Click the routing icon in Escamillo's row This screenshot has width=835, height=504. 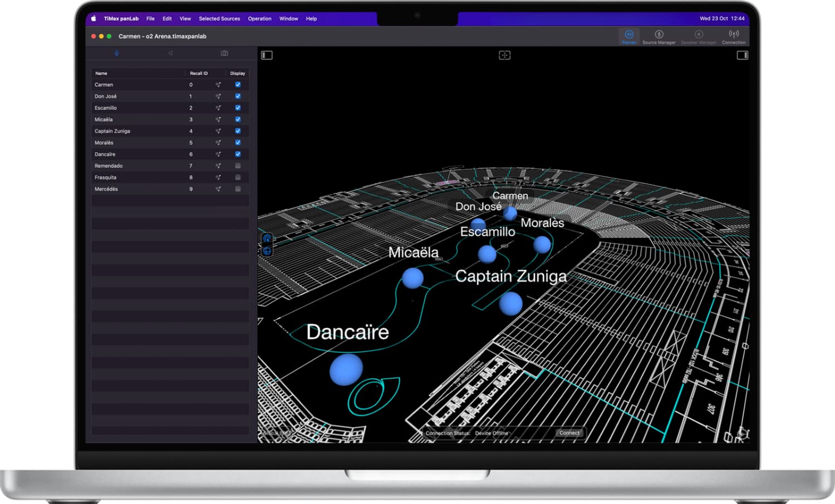(218, 107)
